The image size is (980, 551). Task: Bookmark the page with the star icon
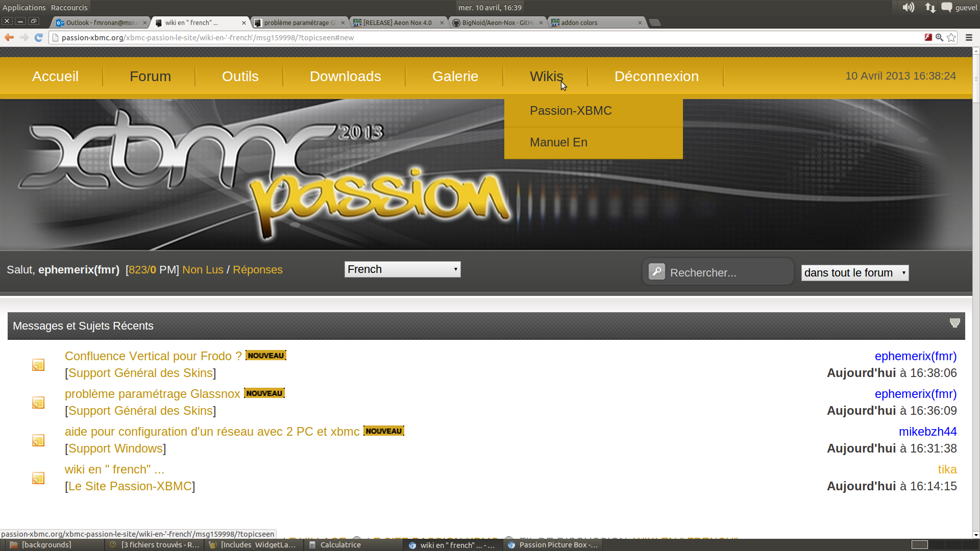click(x=951, y=37)
